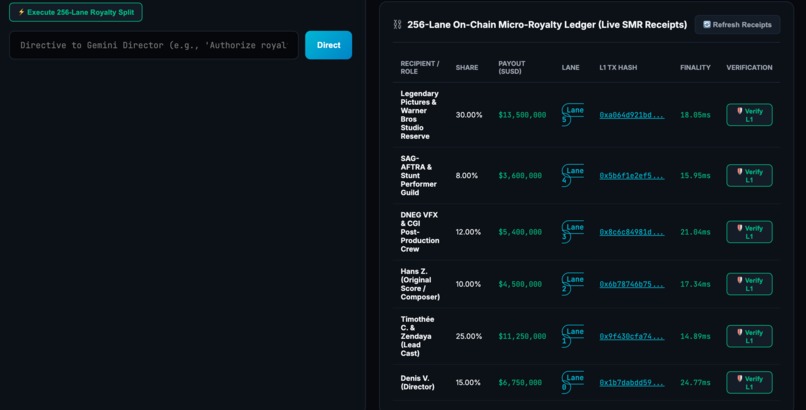Run Execute 256-Lane Royalty Split
Screen dimensions: 806x410
click(x=76, y=12)
